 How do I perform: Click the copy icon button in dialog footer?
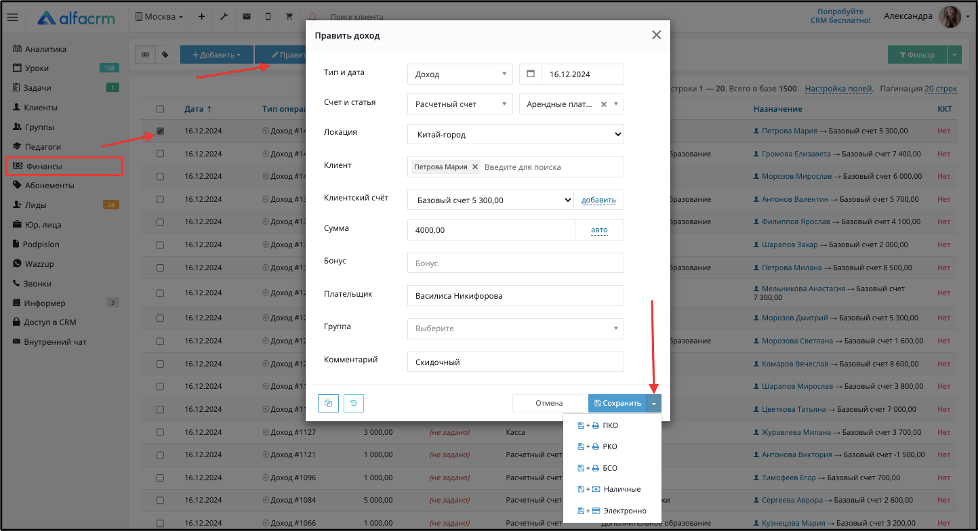pos(328,404)
